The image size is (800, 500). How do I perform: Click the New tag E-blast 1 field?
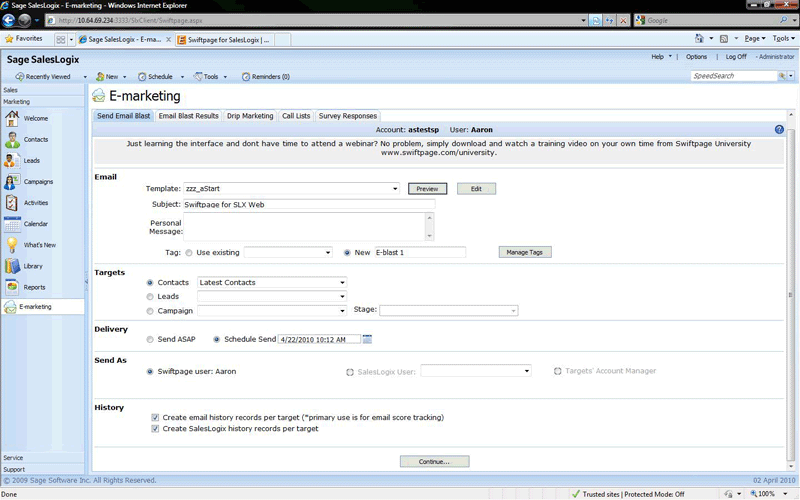420,253
